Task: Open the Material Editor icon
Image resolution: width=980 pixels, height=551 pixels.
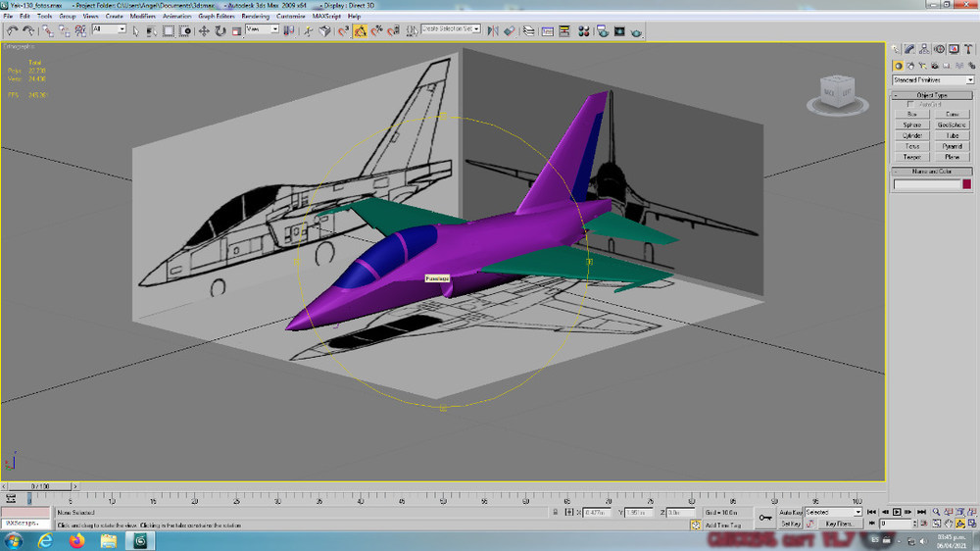Action: point(584,31)
